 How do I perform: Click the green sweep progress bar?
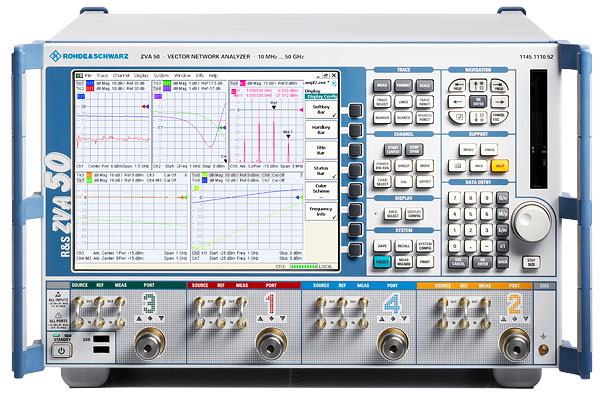coord(304,266)
